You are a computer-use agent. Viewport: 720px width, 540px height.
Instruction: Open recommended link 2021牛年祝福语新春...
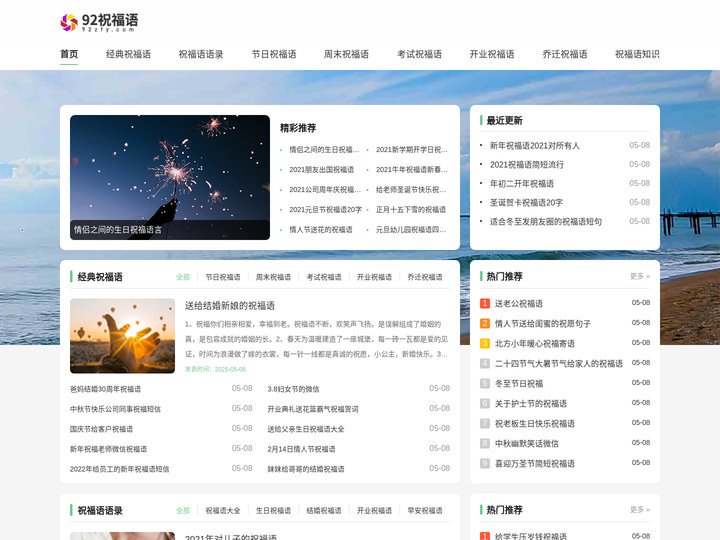pos(411,169)
